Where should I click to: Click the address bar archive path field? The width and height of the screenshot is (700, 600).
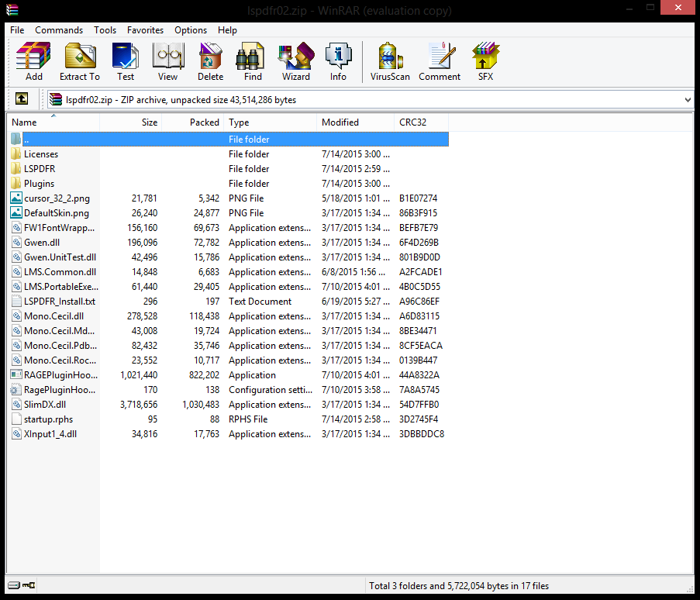(x=370, y=99)
